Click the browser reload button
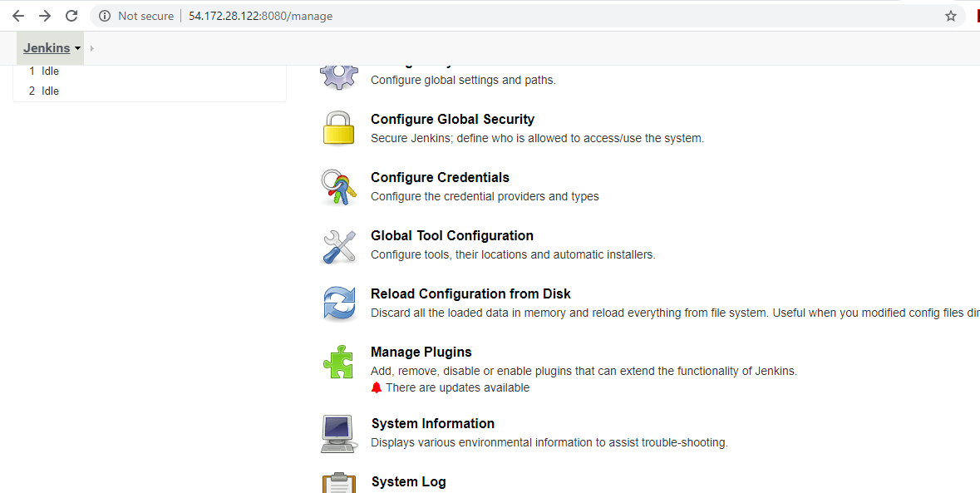The image size is (980, 493). (71, 16)
